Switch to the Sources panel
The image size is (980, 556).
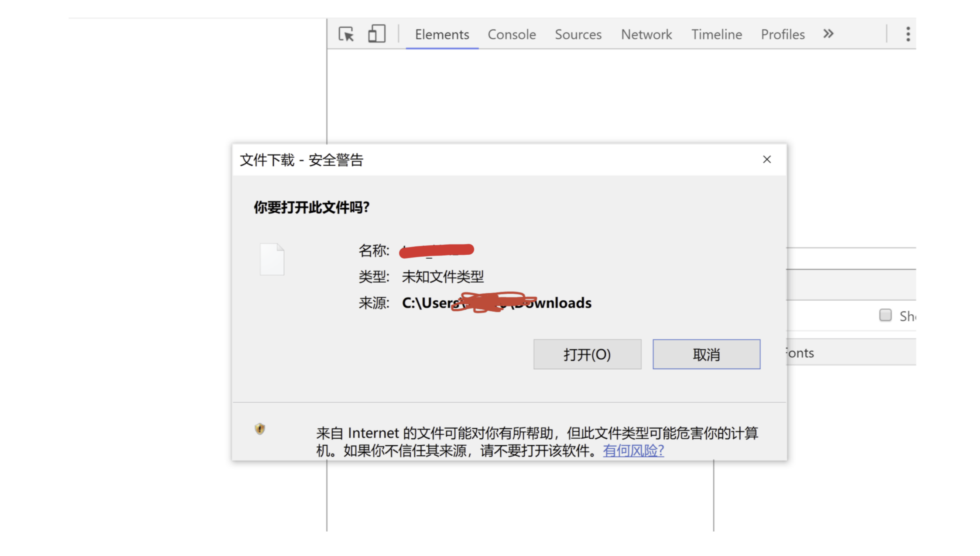point(578,34)
